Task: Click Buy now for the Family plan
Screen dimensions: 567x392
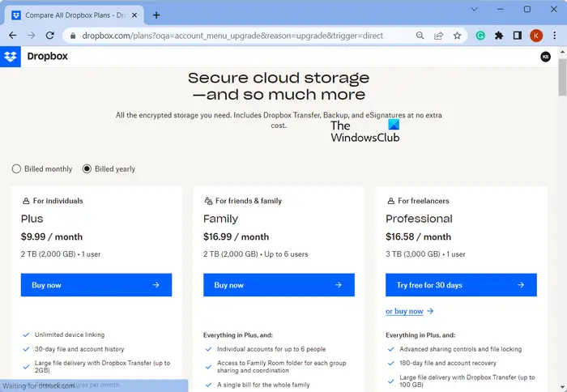Action: [x=279, y=285]
